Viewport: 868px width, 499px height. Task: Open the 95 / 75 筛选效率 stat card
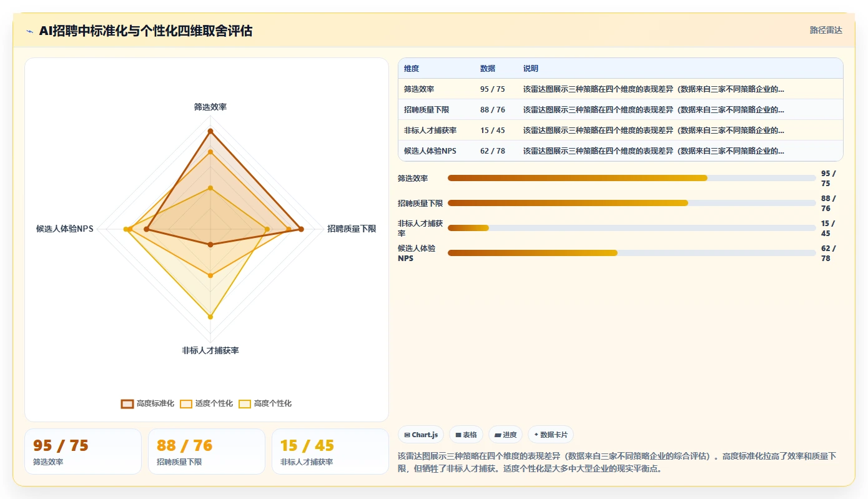point(83,452)
